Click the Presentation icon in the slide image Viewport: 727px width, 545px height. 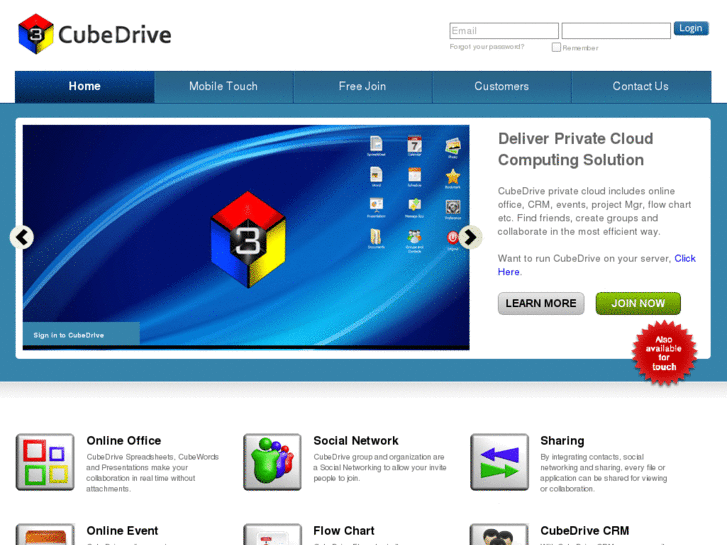tap(376, 207)
